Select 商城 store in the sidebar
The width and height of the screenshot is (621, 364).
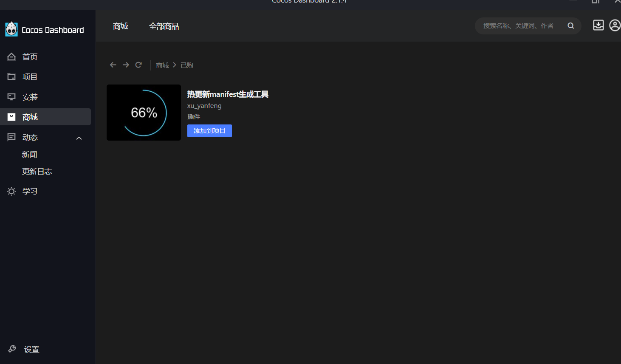[x=45, y=117]
